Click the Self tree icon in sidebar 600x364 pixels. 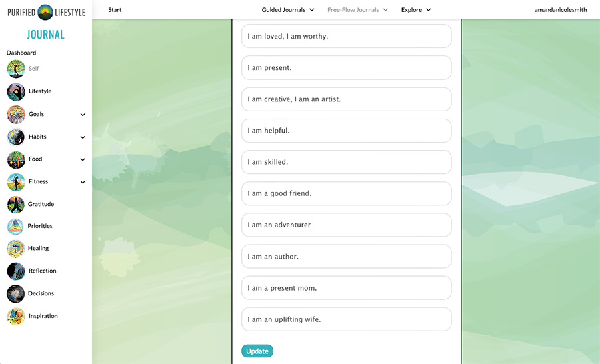tap(16, 69)
